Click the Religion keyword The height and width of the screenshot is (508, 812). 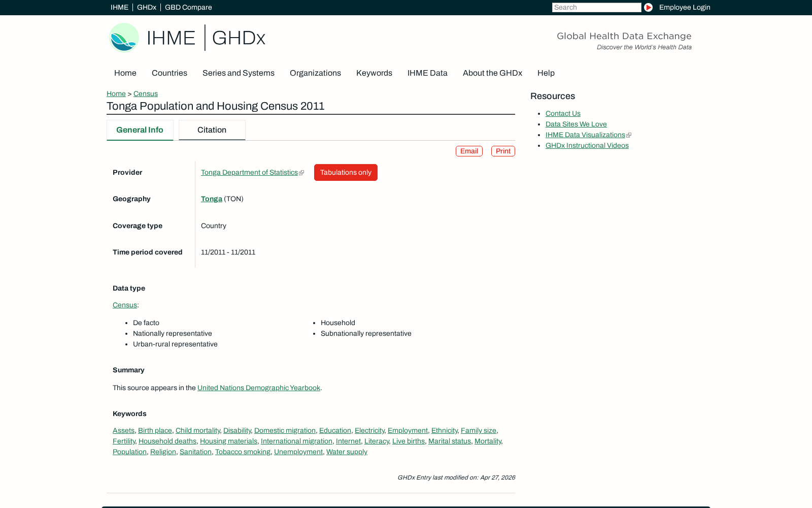163,452
